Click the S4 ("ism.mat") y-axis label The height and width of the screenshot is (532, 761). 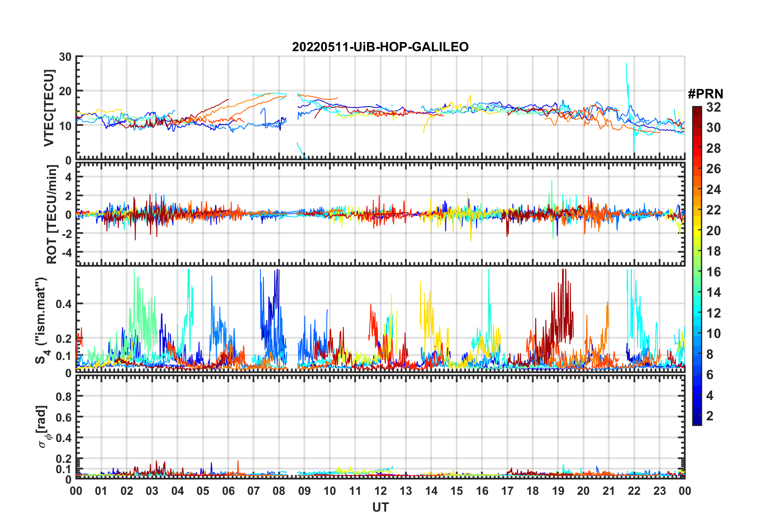pyautogui.click(x=41, y=321)
